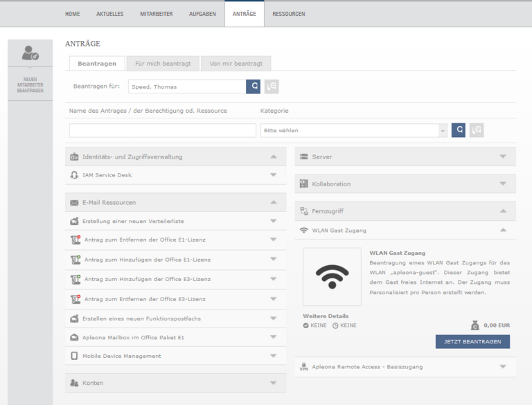Click the blue search icon next to the Kategorie dropdown
The width and height of the screenshot is (532, 405).
[459, 130]
